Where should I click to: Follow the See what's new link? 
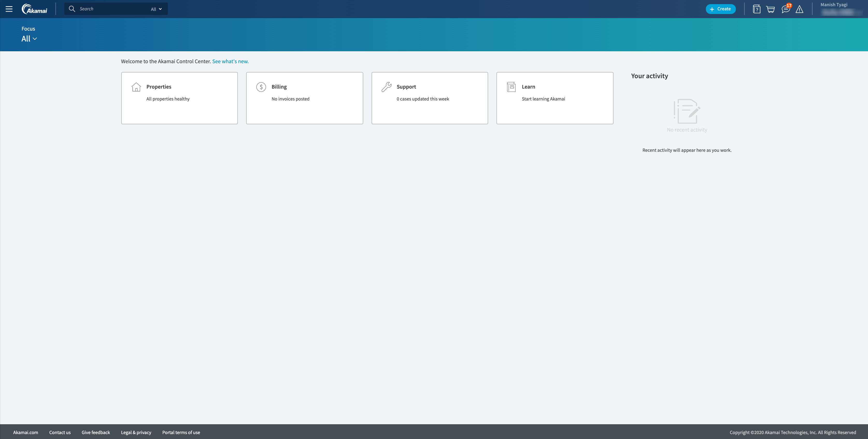tap(230, 61)
